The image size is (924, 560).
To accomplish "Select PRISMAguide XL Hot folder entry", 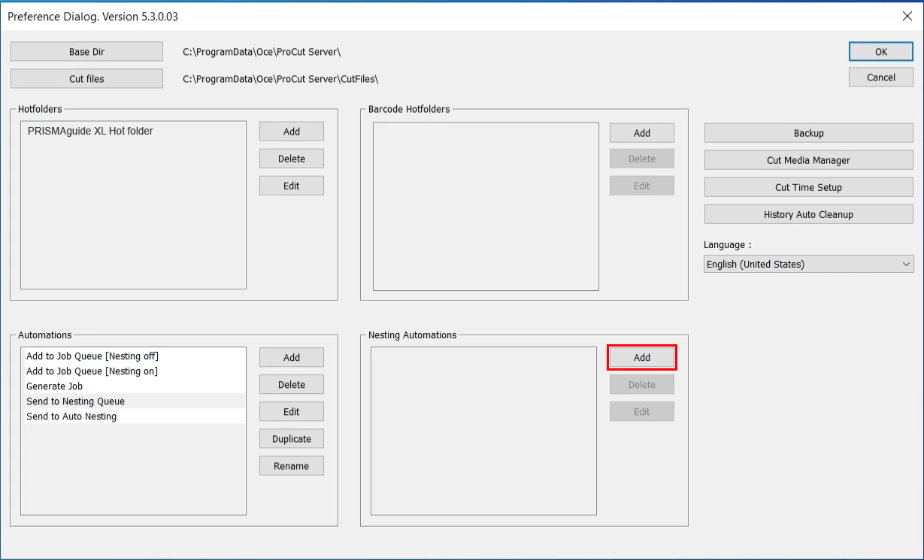I will click(90, 131).
